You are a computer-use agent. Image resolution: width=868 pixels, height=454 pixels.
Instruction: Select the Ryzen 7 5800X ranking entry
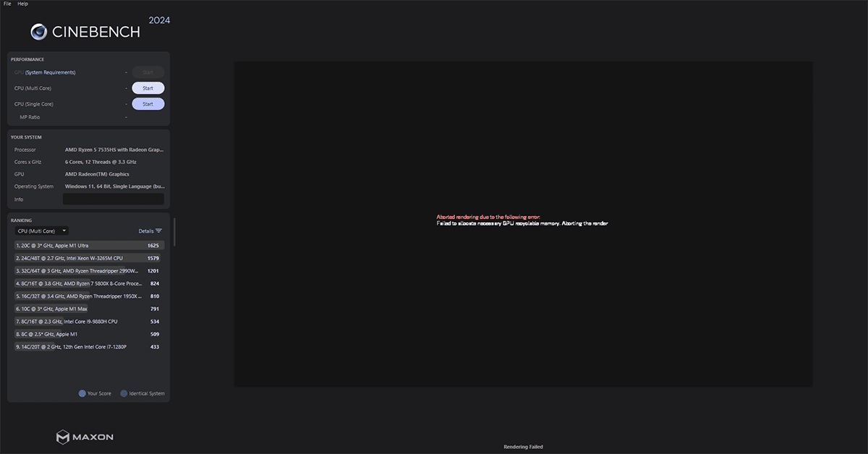89,283
